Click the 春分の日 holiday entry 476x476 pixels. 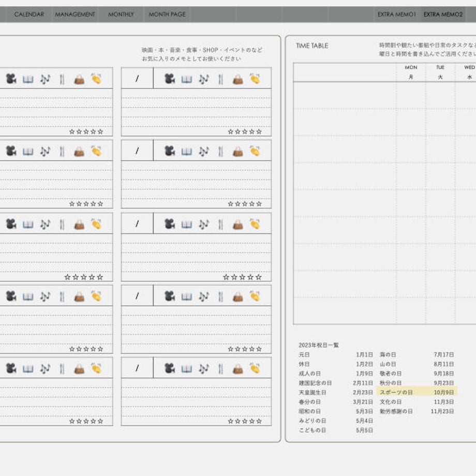pyautogui.click(x=309, y=402)
